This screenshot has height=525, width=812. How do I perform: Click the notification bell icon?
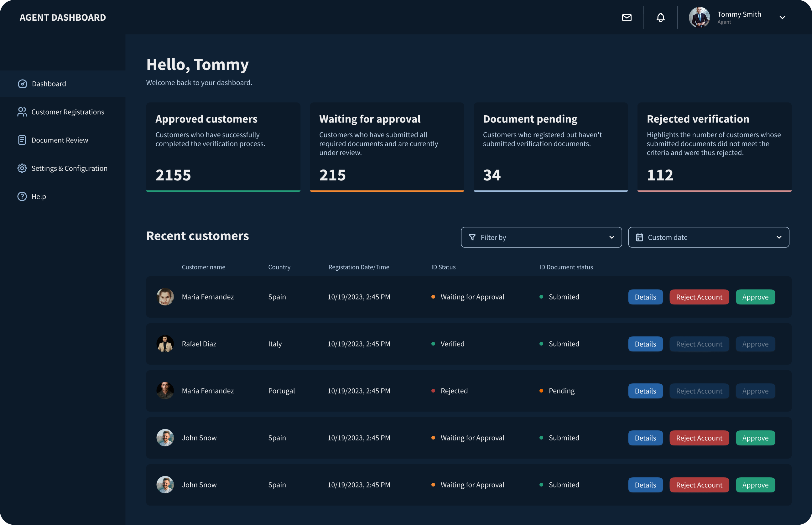click(x=660, y=18)
